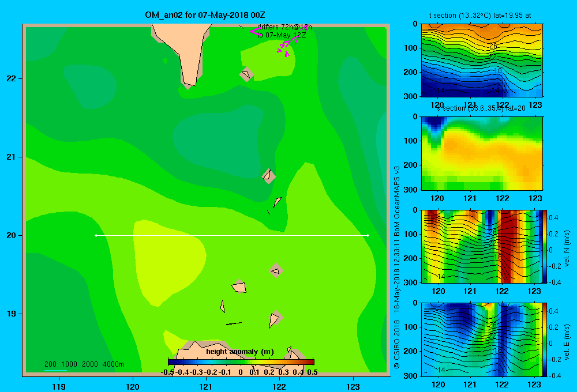Click the longitude label 119 on main map
Screen dimensions: 577x392
[x=59, y=386]
